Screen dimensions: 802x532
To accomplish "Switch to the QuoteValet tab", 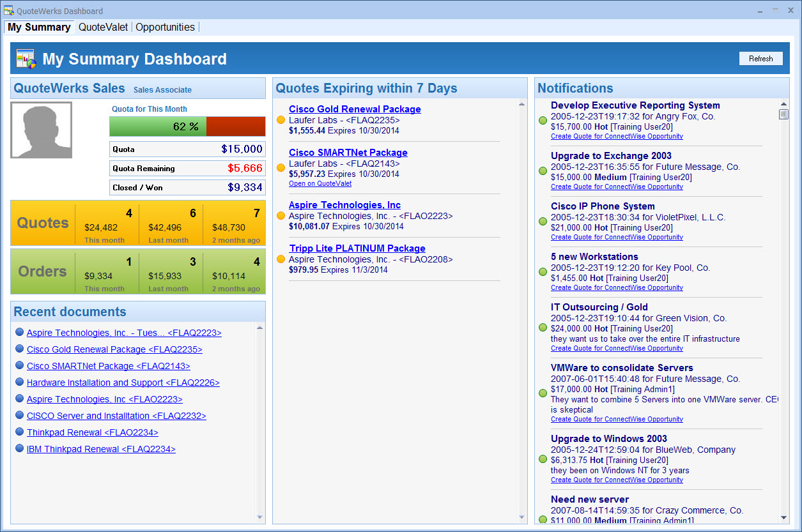I will [103, 27].
